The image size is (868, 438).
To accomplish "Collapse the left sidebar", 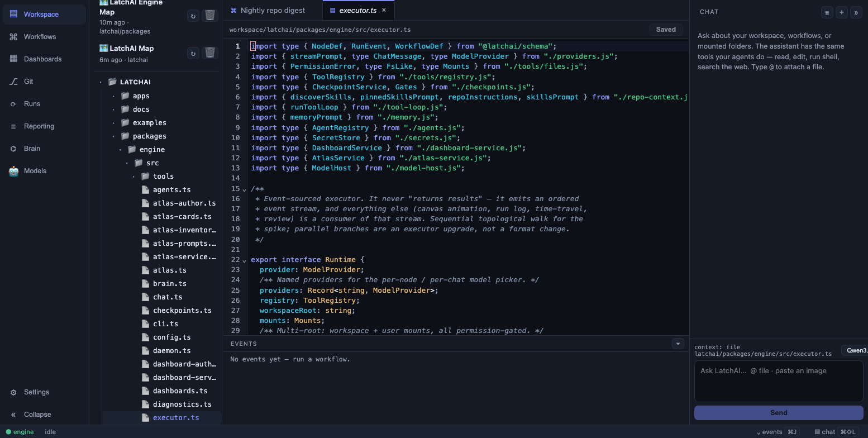I will [x=44, y=414].
